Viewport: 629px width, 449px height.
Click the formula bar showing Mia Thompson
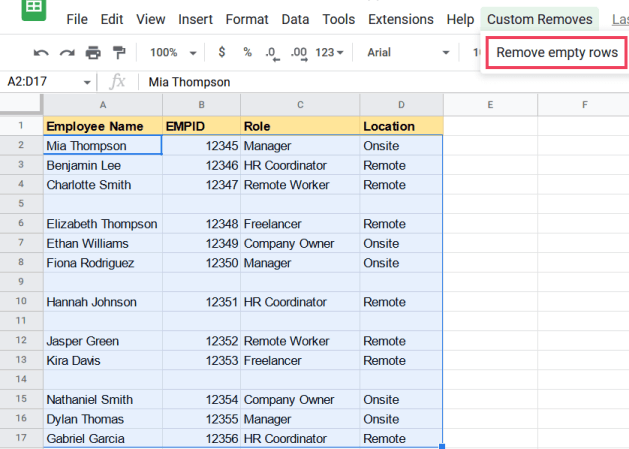pos(385,82)
